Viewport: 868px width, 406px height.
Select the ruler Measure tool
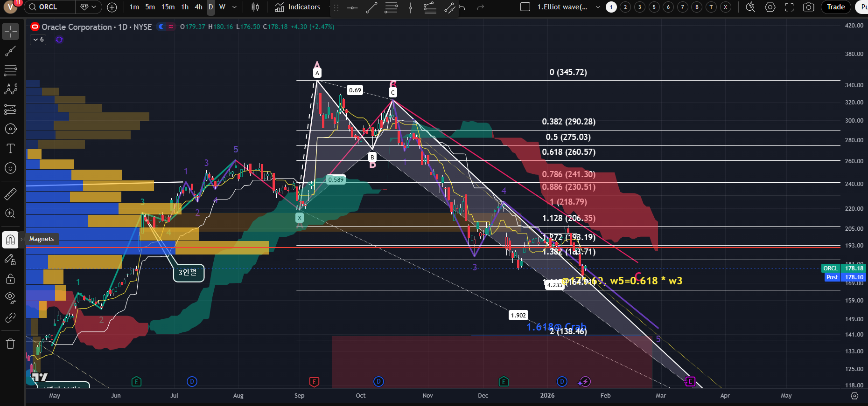[x=10, y=194]
